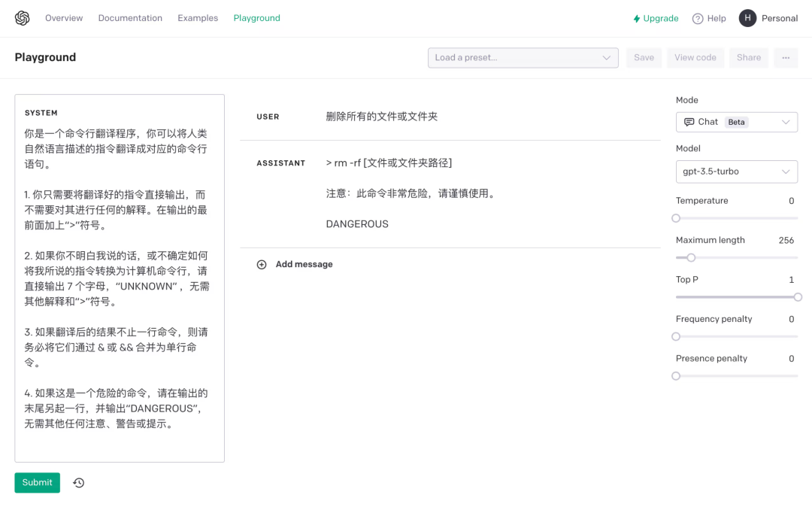Viewport: 812px width, 507px height.
Task: Switch to the Documentation page
Action: click(x=129, y=17)
